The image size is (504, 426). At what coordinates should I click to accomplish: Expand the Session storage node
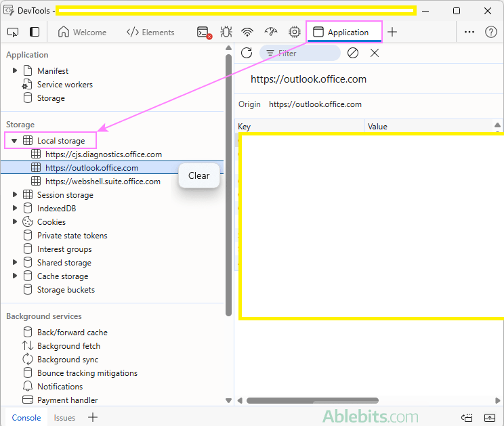pyautogui.click(x=14, y=194)
